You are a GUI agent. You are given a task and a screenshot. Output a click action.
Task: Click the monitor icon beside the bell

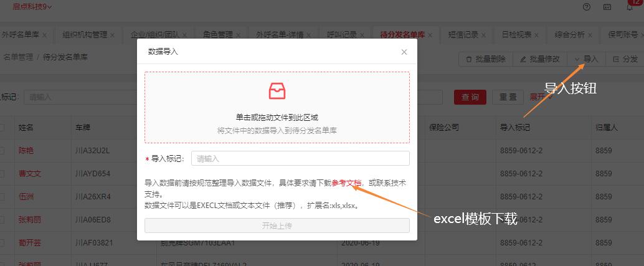tap(607, 7)
